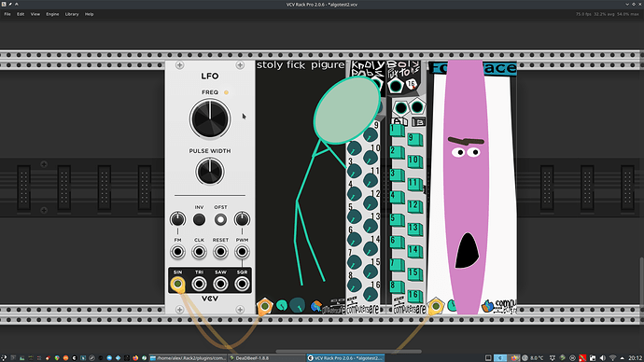
Task: Click the VCV Rack Pro taskbar entry
Action: point(346,358)
